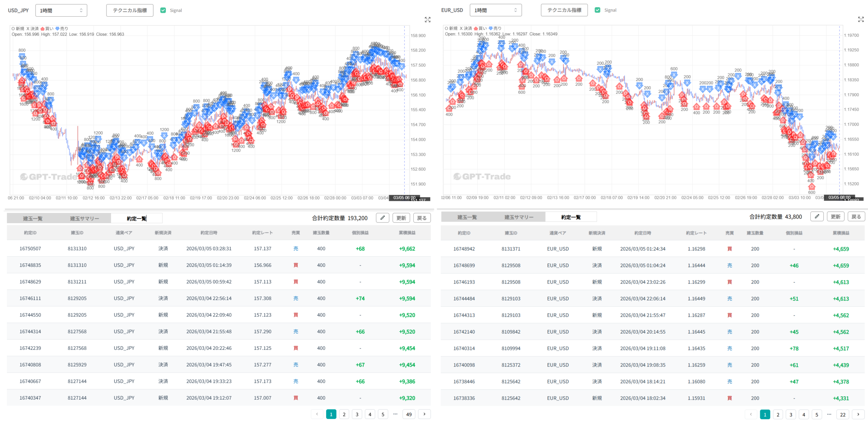Viewport: 868px width, 422px height.
Task: Open the EUR_USD 1時間 timeframe dropdown
Action: (x=495, y=10)
